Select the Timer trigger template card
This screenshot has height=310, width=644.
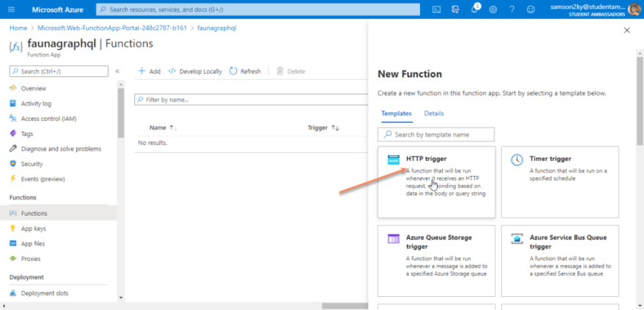click(x=560, y=182)
